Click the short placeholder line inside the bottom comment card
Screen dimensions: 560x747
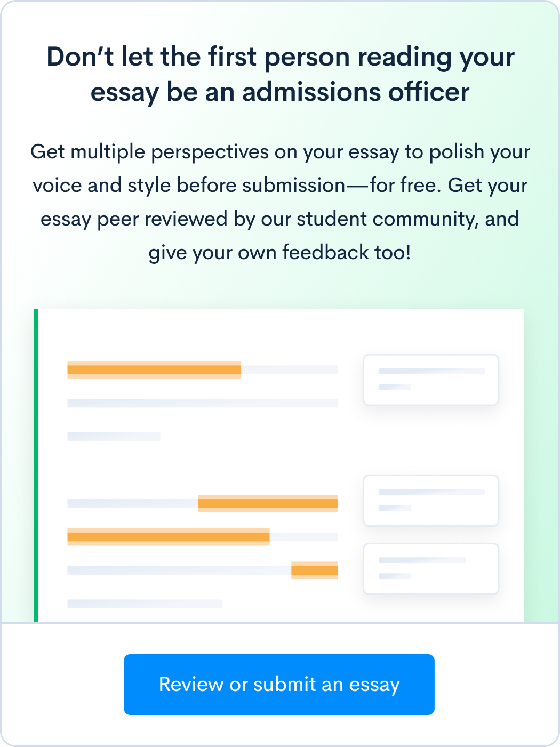tap(395, 576)
